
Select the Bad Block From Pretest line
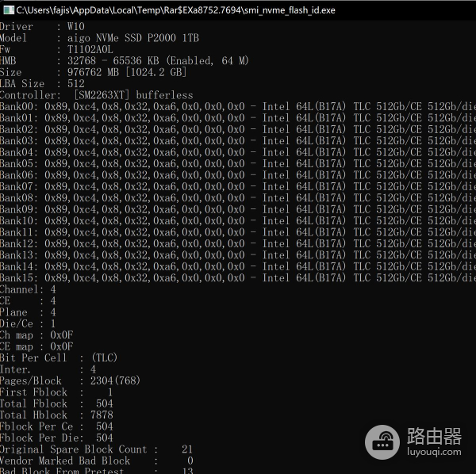click(x=97, y=471)
